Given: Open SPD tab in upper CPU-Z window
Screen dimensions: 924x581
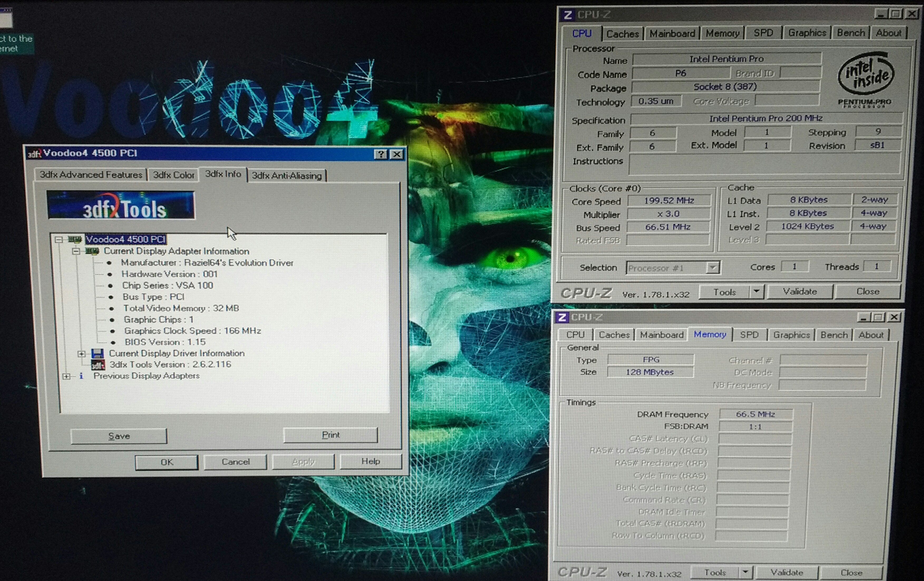Looking at the screenshot, I should [763, 33].
